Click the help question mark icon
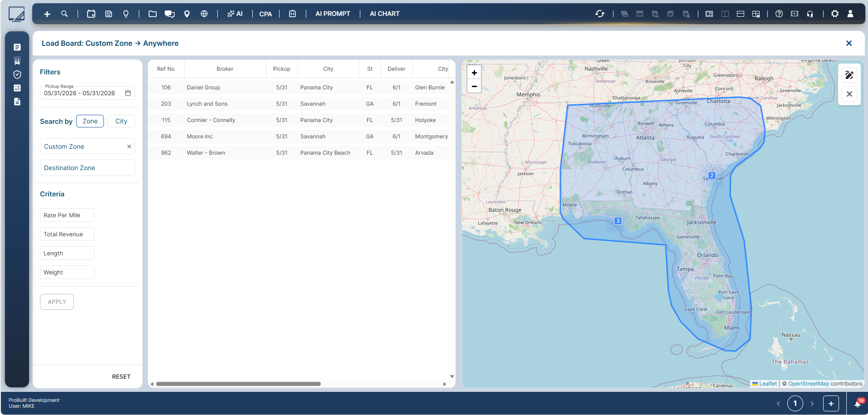 (779, 14)
